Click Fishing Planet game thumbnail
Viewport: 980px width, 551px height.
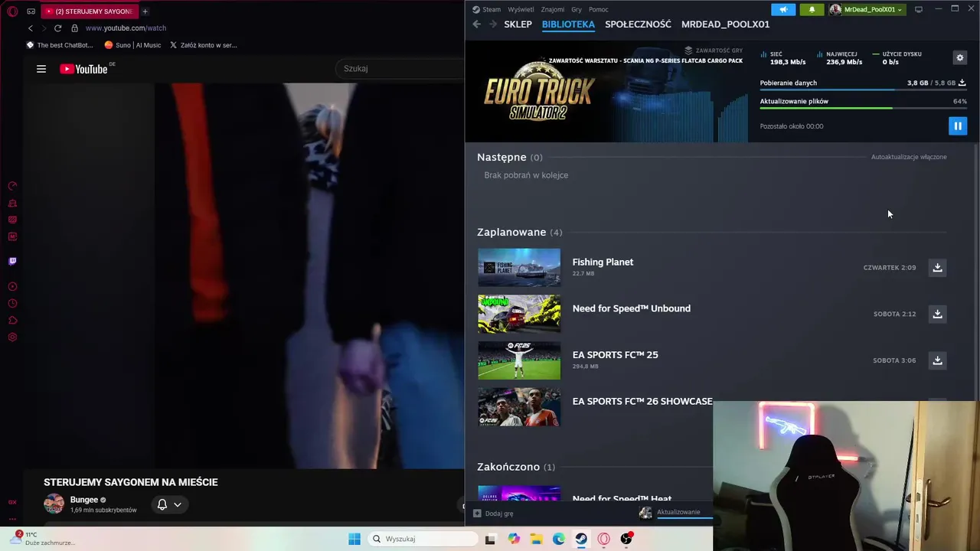pos(519,267)
